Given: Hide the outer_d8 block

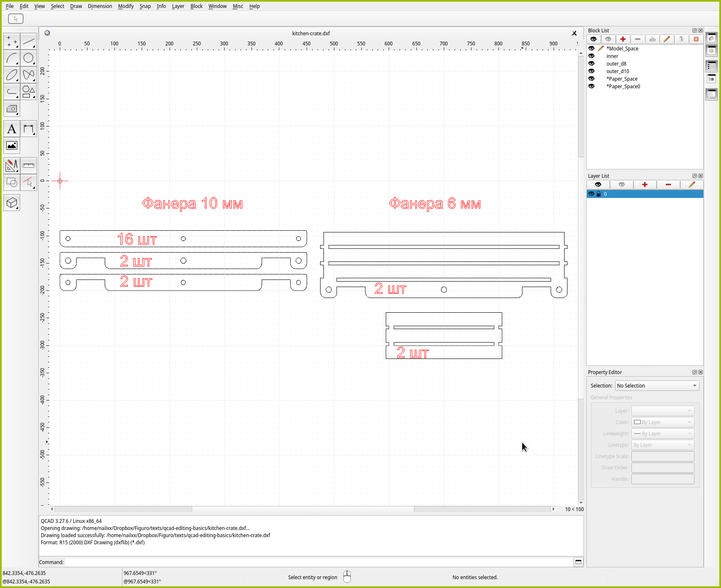Looking at the screenshot, I should [x=591, y=64].
